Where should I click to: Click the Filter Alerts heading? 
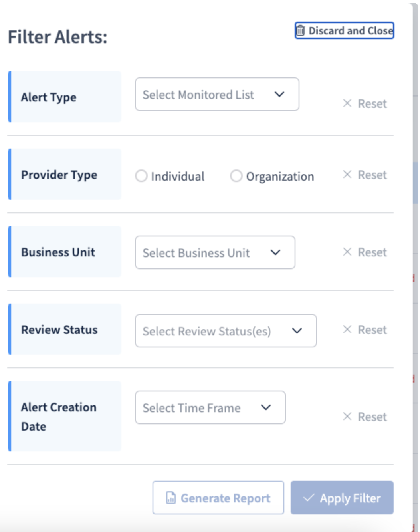(58, 37)
